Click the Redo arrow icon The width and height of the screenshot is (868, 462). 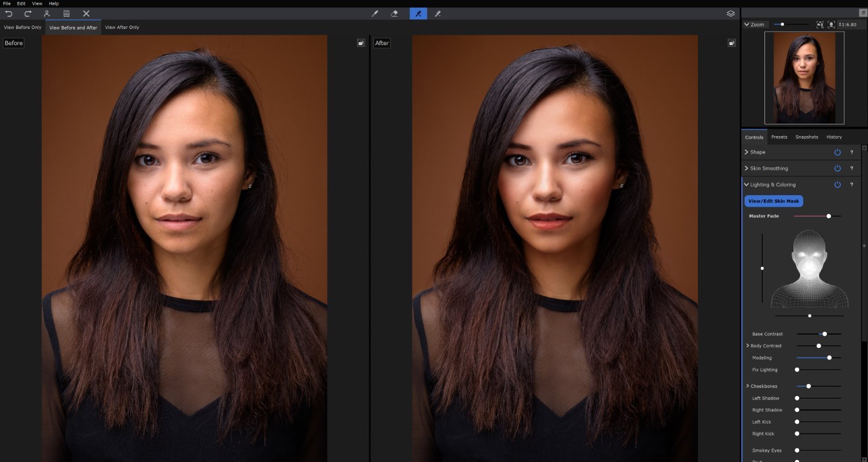28,13
